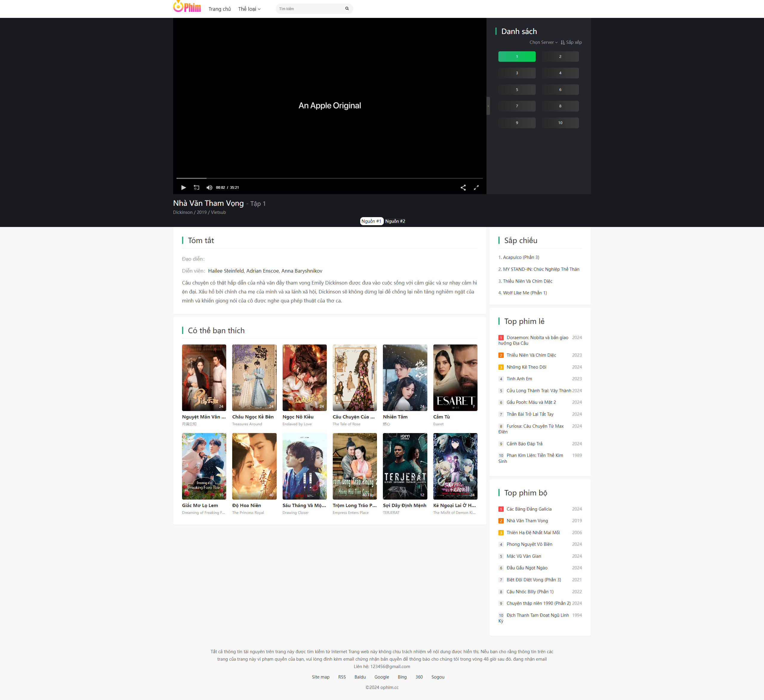
Task: Click the video progress bar
Action: pyautogui.click(x=329, y=178)
